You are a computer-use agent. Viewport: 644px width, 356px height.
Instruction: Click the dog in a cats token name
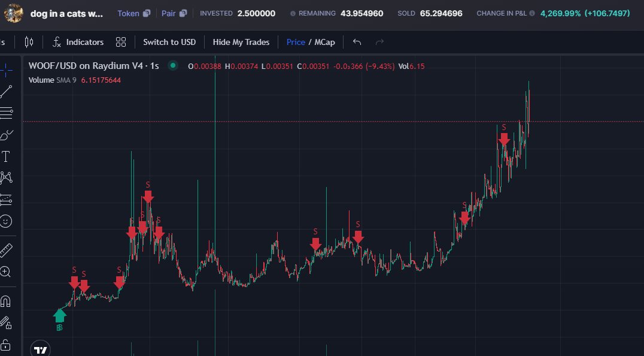point(66,14)
